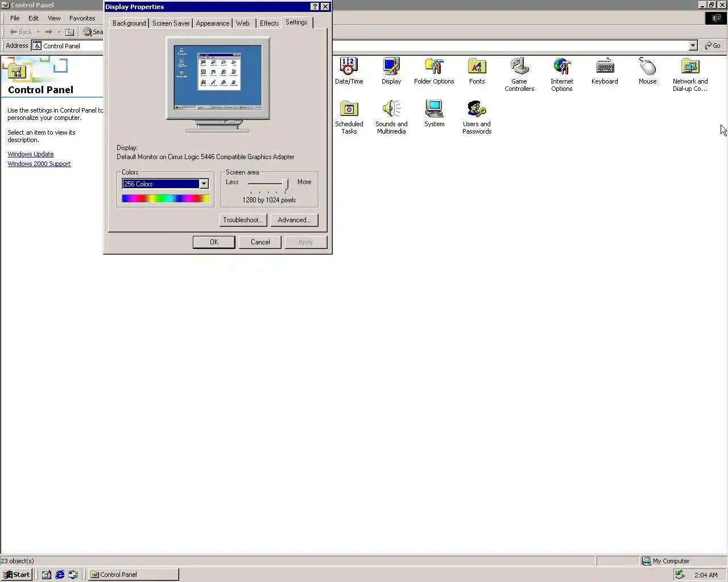Viewport: 728px width, 582px height.
Task: Open the Date/Time control panel icon
Action: [349, 71]
